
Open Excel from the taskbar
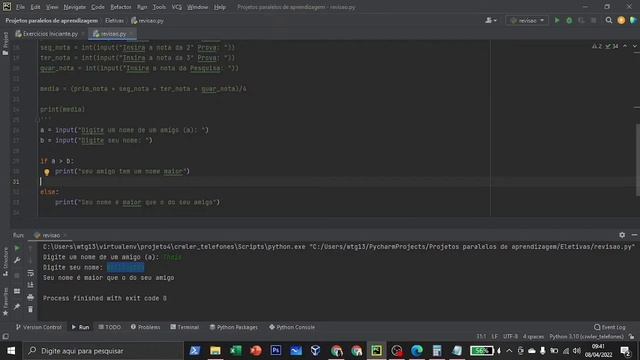pyautogui.click(x=236, y=351)
